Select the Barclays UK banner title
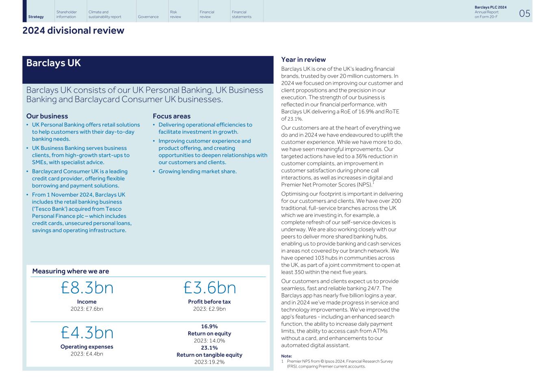Viewport: 555px width, 392px height. pyautogui.click(x=54, y=63)
